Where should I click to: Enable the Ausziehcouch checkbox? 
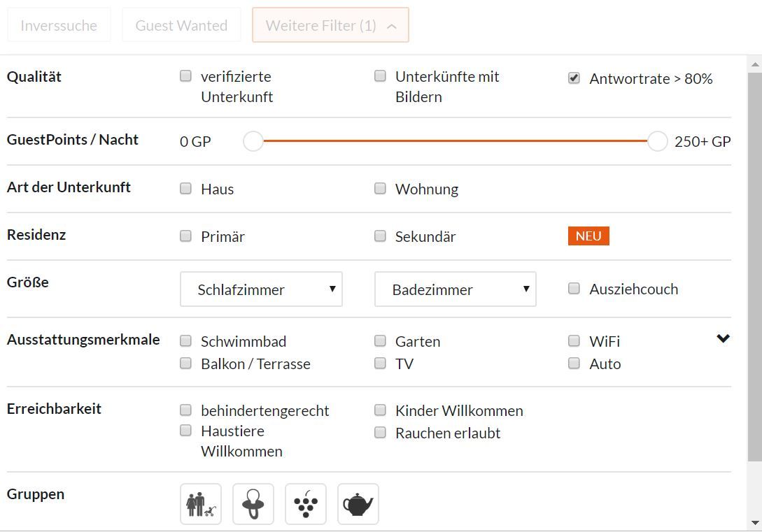pyautogui.click(x=574, y=288)
